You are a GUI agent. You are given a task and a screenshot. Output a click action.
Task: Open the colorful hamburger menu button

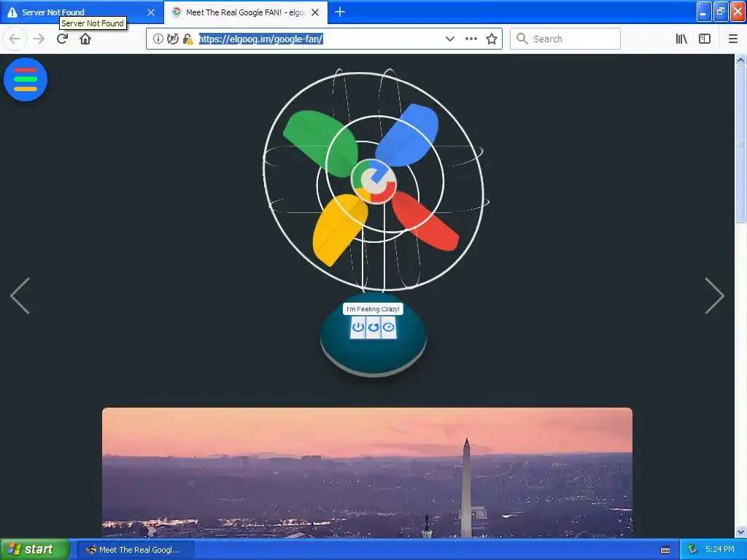click(x=26, y=79)
